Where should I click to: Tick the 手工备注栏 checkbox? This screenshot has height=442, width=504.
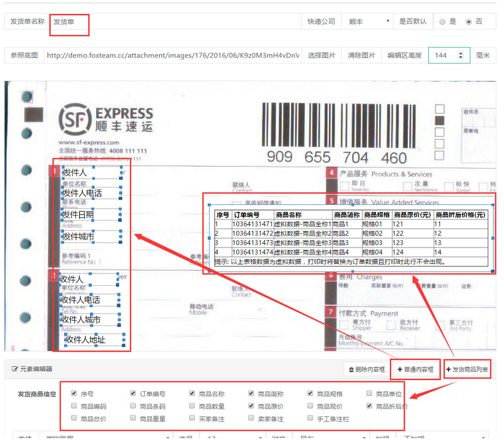pos(311,418)
